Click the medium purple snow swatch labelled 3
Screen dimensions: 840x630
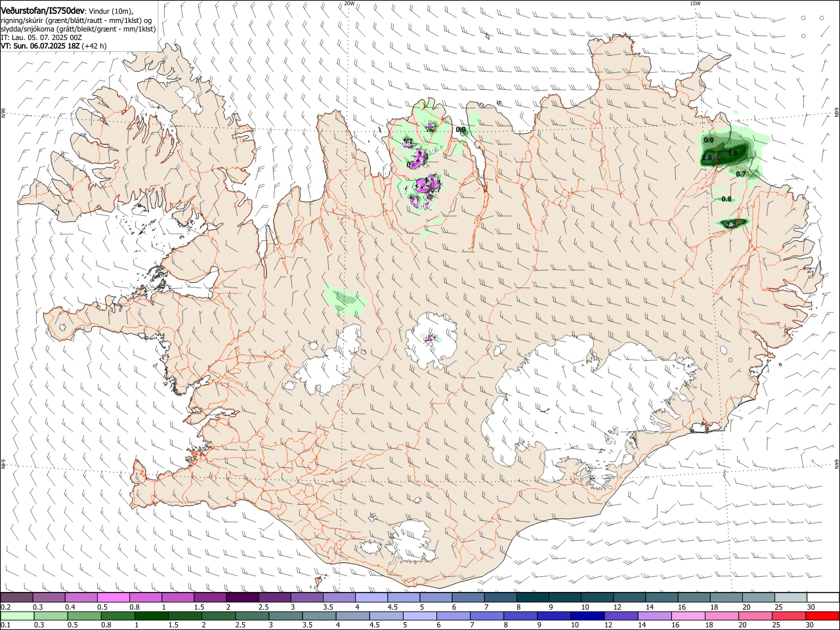307,598
